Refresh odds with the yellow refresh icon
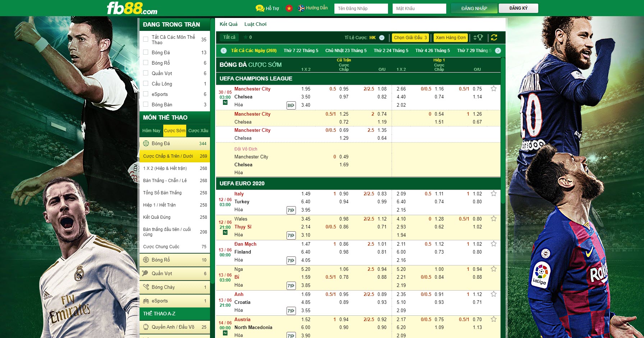The width and height of the screenshot is (644, 338). (494, 37)
